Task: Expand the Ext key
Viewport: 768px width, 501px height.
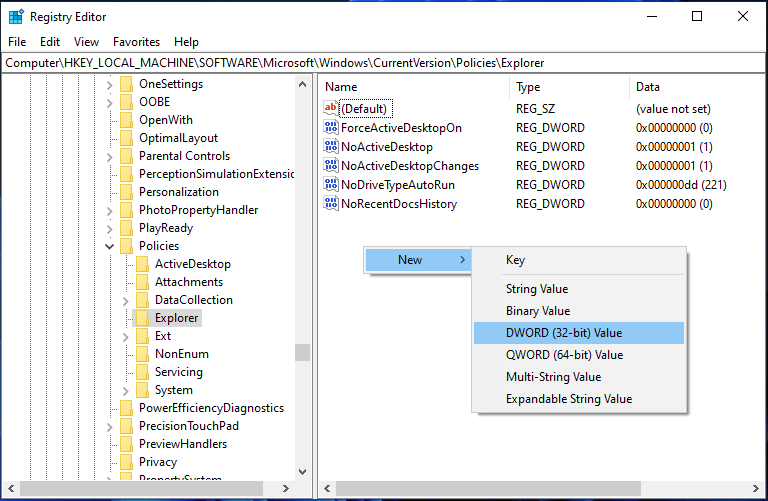Action: pos(126,337)
